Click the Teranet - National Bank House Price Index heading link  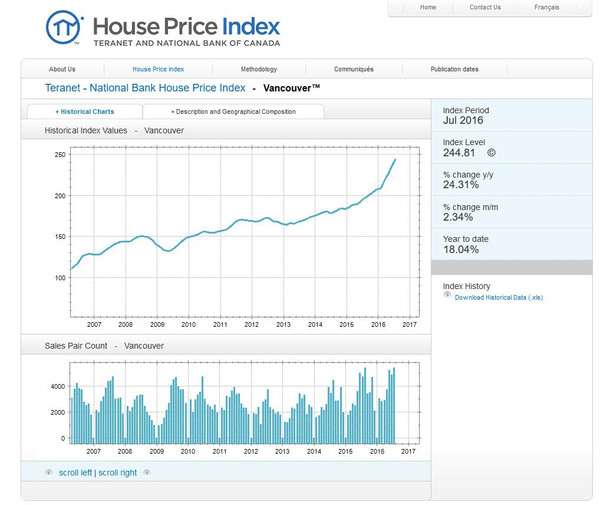click(x=145, y=88)
